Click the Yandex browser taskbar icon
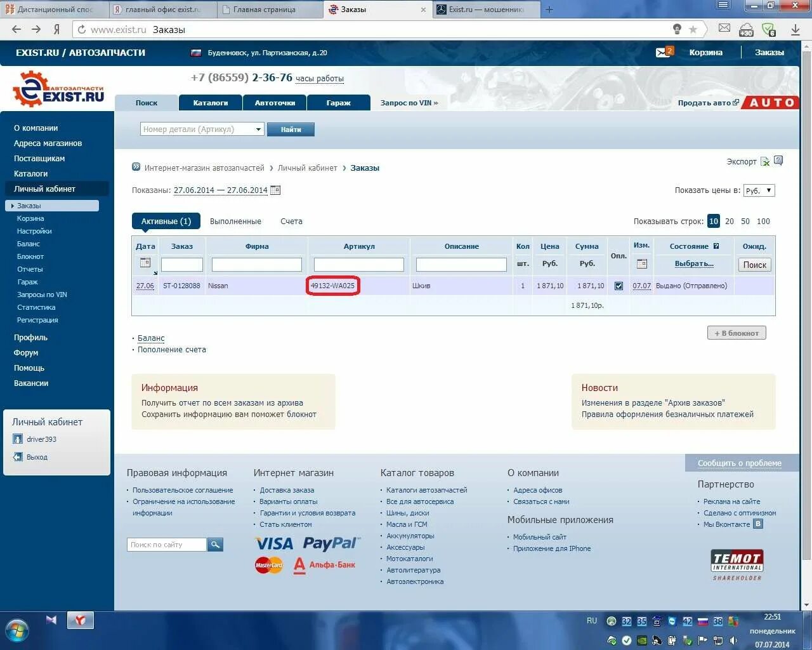This screenshot has height=650, width=812. click(x=80, y=620)
